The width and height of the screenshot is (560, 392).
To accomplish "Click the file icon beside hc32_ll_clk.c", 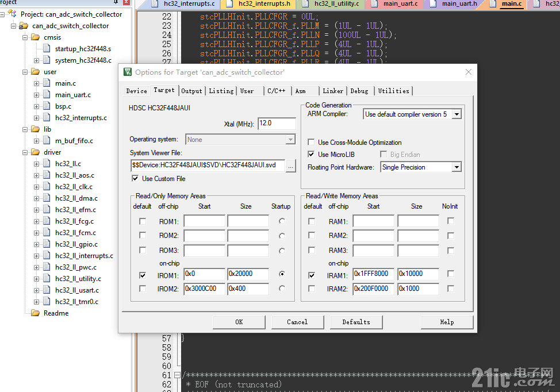I will click(47, 186).
